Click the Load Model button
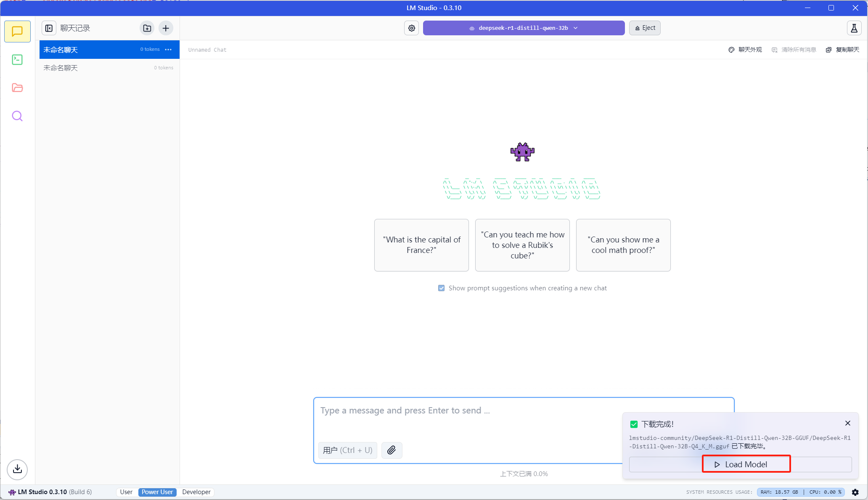Image resolution: width=868 pixels, height=500 pixels. (x=741, y=464)
